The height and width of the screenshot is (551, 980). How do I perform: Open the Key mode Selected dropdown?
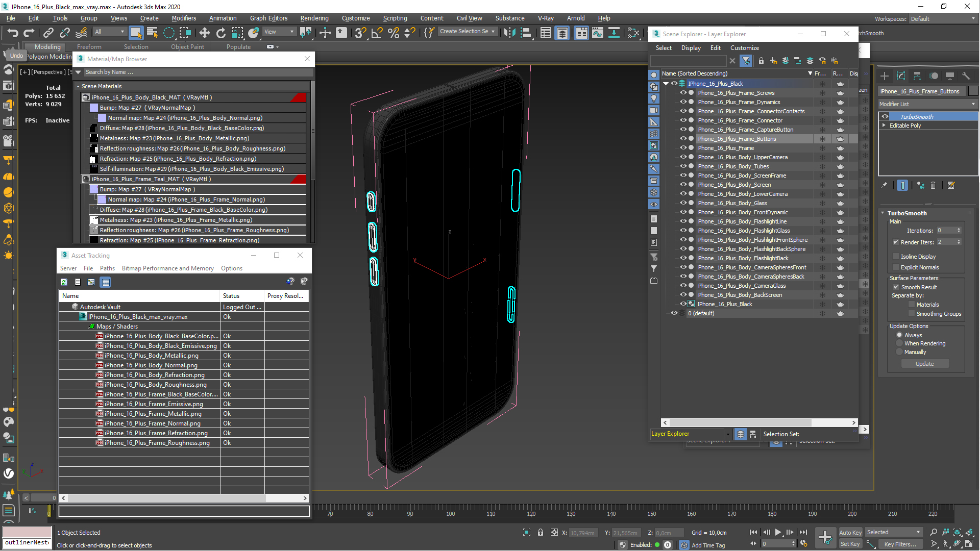[x=893, y=532]
